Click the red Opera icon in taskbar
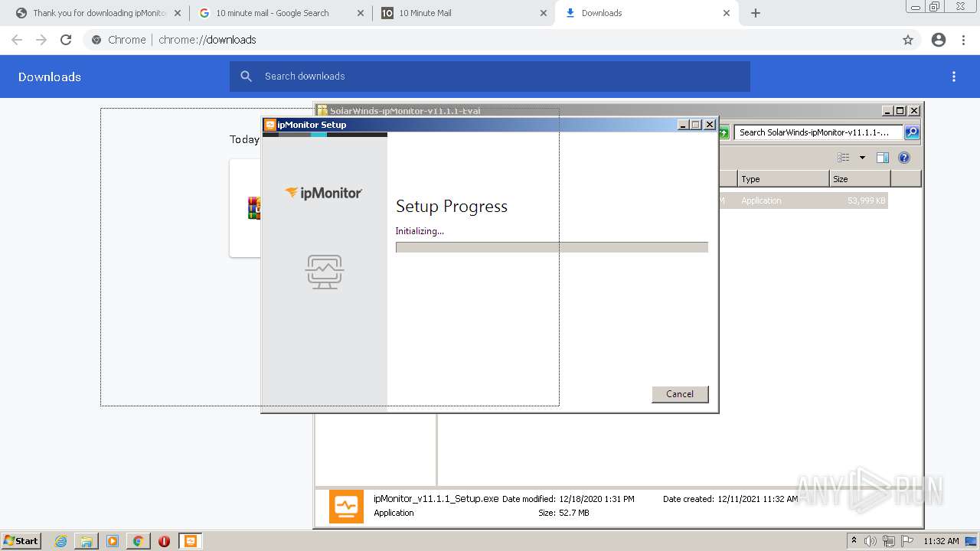980x551 pixels. click(164, 541)
